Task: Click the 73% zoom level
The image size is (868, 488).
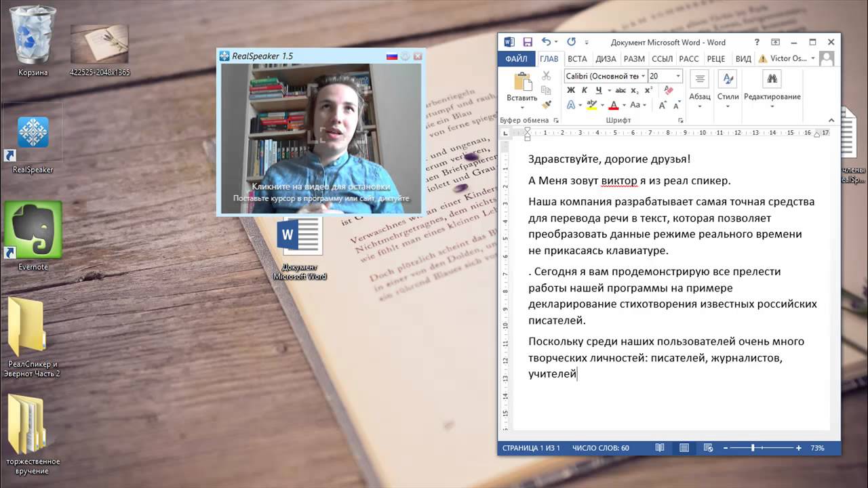Action: (818, 448)
